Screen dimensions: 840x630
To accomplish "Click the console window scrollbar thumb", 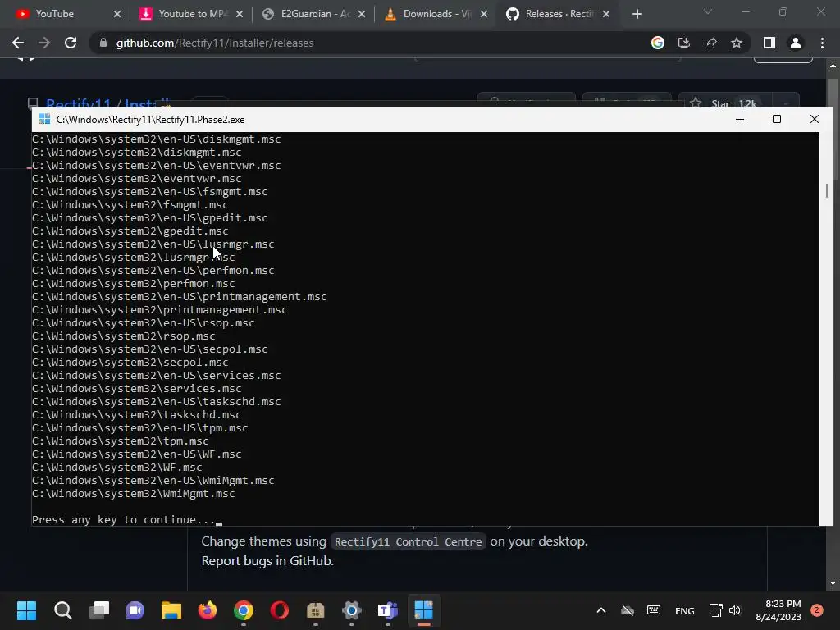I will pyautogui.click(x=827, y=190).
